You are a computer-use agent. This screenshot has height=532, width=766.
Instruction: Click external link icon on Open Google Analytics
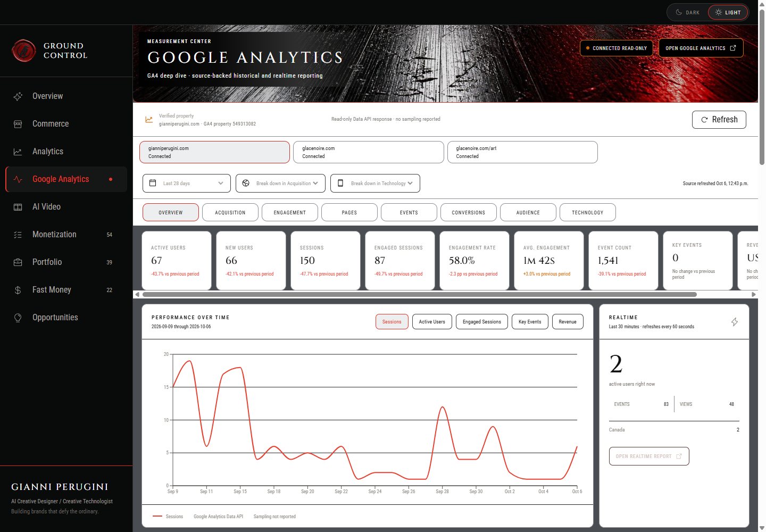point(733,48)
